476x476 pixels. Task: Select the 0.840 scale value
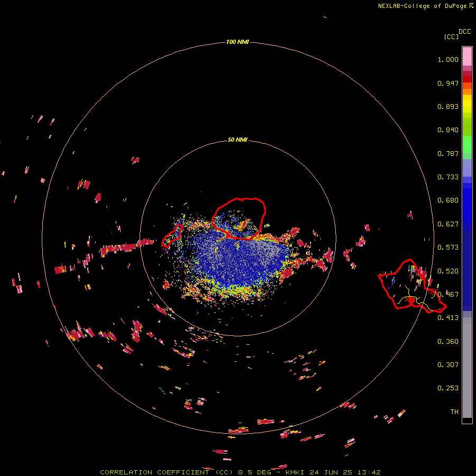pyautogui.click(x=448, y=130)
